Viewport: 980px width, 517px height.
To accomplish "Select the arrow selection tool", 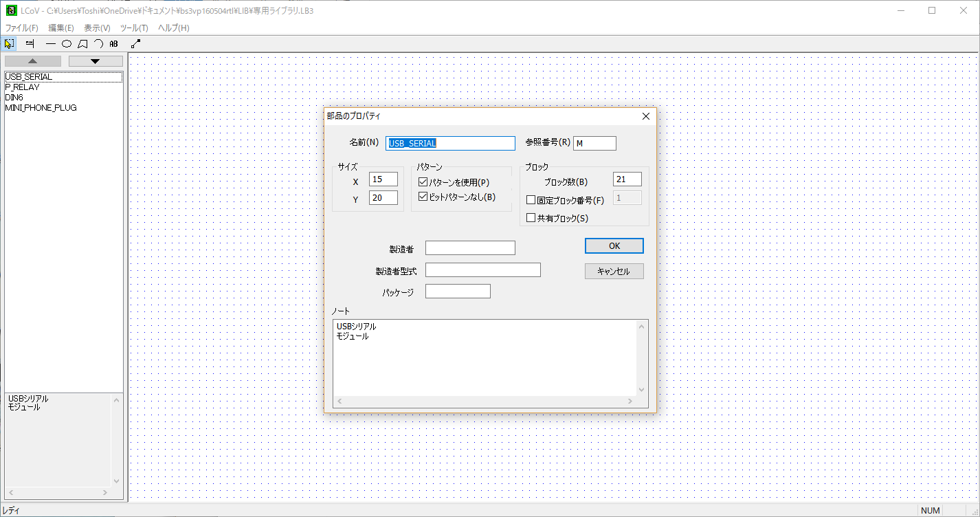I will tap(9, 43).
